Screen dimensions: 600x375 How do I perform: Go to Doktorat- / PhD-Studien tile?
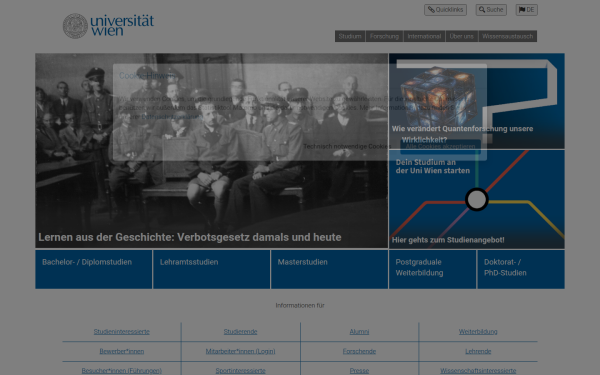coord(521,269)
